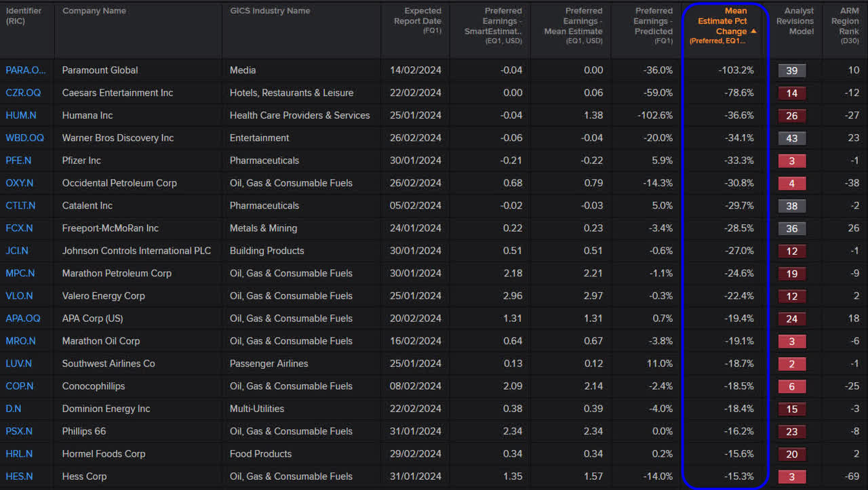Screen dimensions: 868x490
Task: Click Paramount Global's ARM score badge 39
Action: 791,70
